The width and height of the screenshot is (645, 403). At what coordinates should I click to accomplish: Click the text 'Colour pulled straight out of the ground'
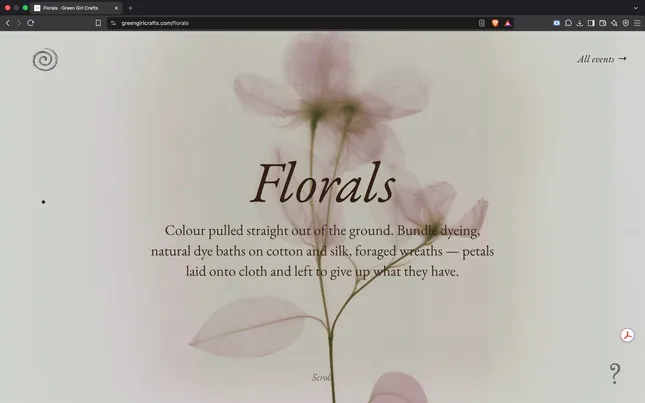pyautogui.click(x=279, y=230)
